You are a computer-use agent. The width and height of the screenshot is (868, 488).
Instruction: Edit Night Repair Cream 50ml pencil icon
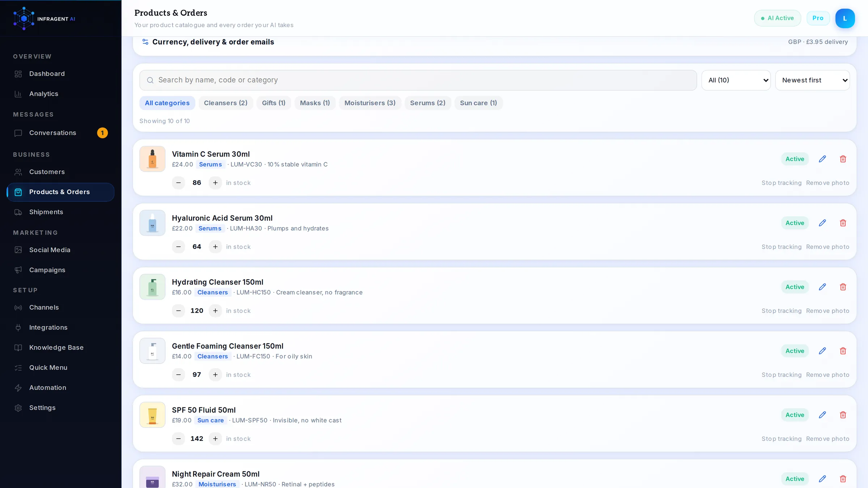(x=822, y=479)
